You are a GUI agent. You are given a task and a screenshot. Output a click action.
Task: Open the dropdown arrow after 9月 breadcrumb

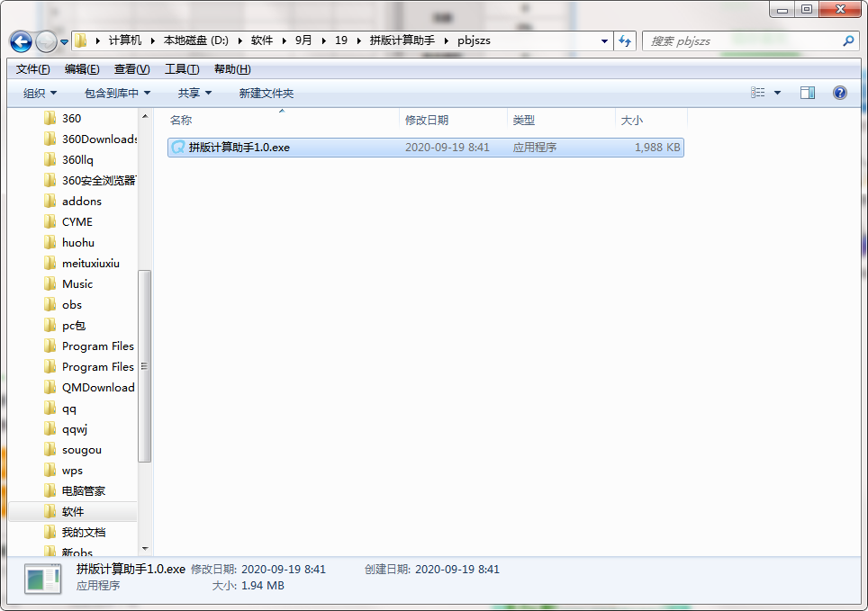(324, 40)
